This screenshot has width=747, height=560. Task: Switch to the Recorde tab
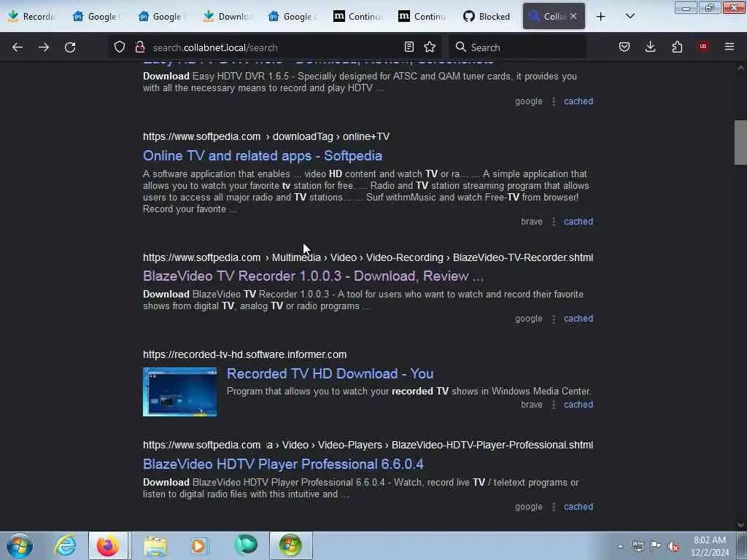click(x=32, y=16)
